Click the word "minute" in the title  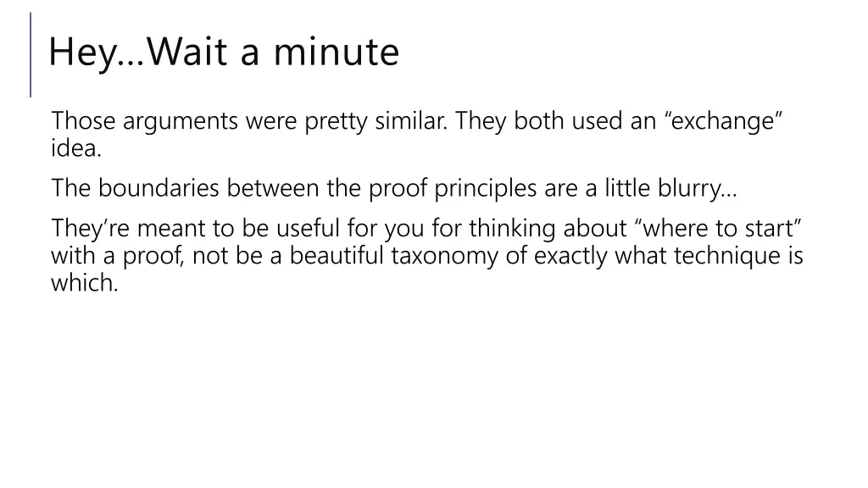pos(337,53)
